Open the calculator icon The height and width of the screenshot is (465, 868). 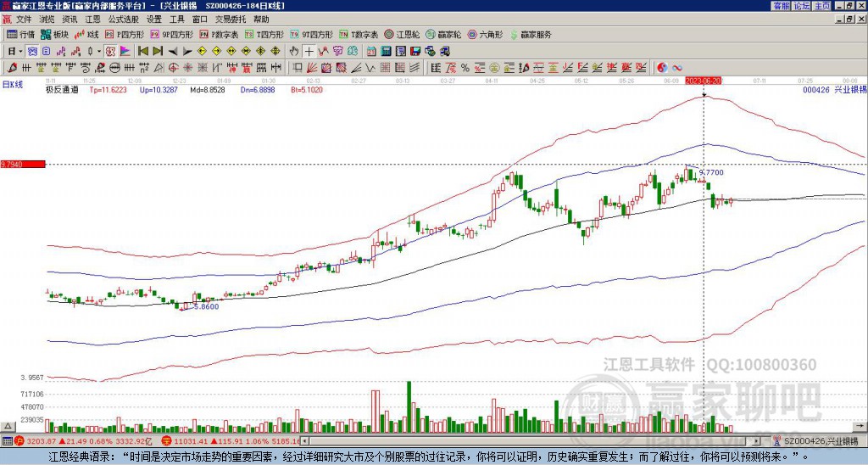pos(386,52)
